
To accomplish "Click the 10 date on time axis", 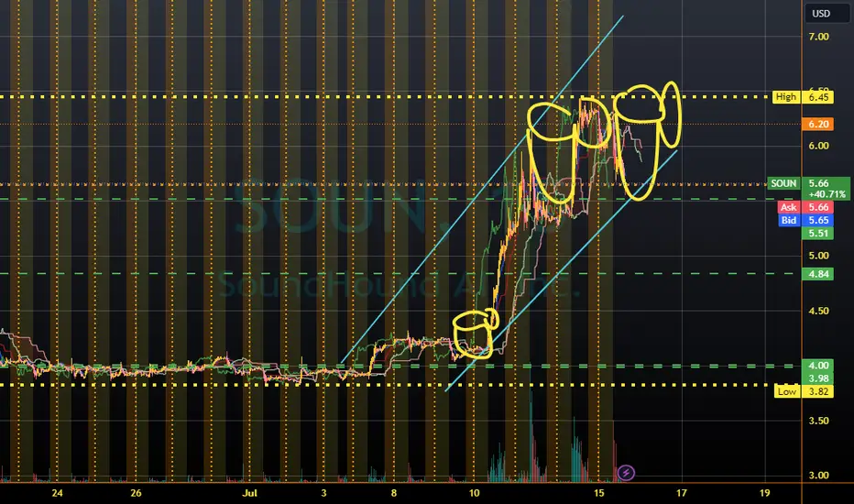I will [x=475, y=493].
